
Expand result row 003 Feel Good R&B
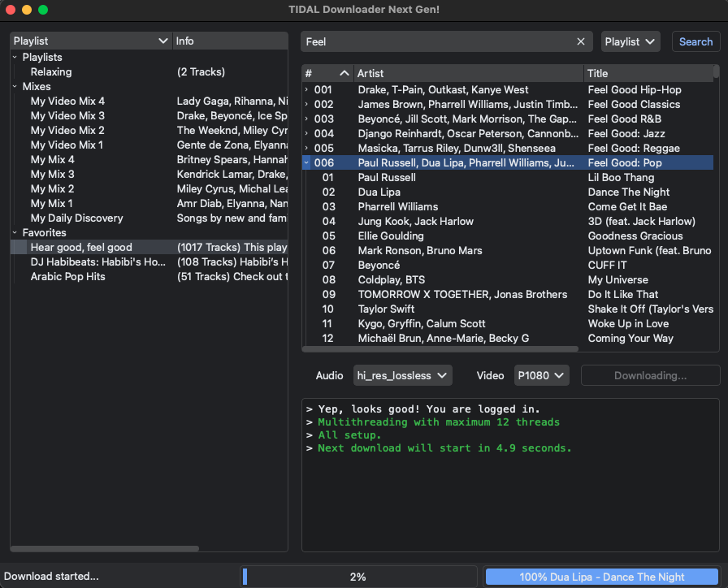tap(306, 119)
